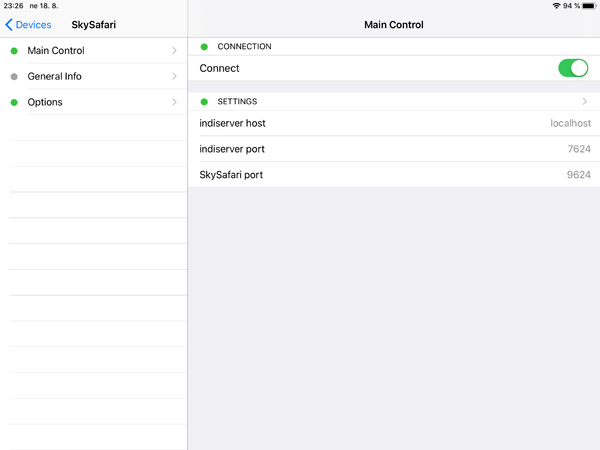Expand chevron on Options row

coord(174,102)
